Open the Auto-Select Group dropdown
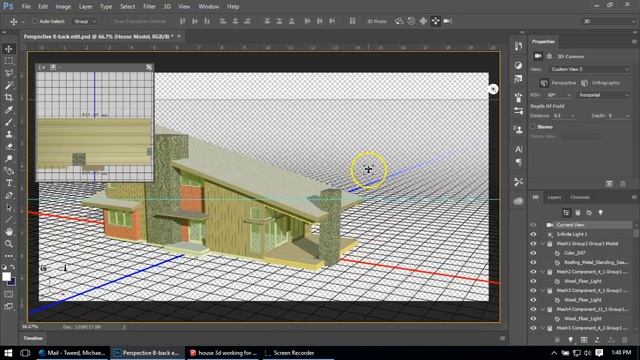Viewport: 640px width, 360px height. 84,21
